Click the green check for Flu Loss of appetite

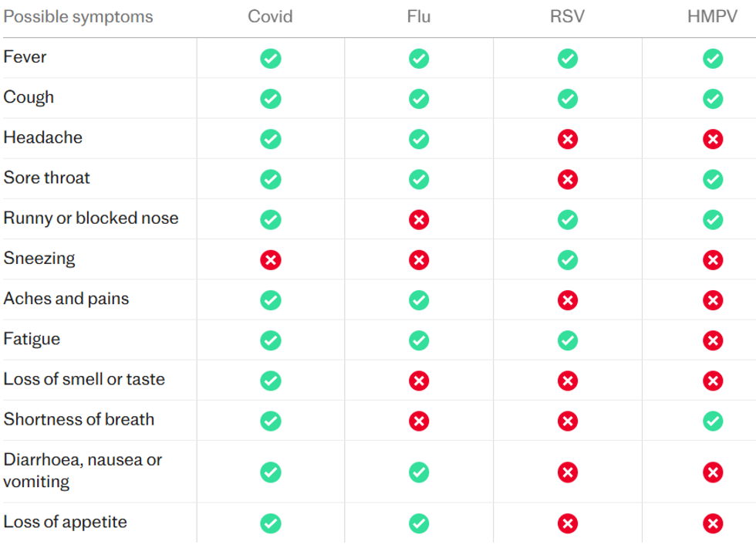pyautogui.click(x=419, y=523)
